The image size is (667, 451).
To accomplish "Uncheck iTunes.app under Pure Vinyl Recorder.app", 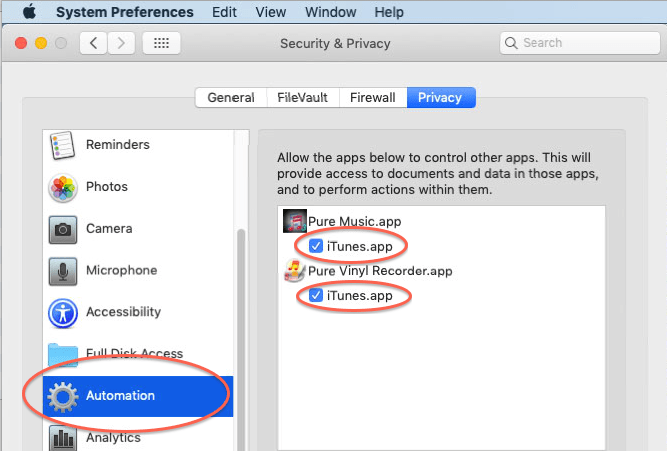I will [316, 295].
